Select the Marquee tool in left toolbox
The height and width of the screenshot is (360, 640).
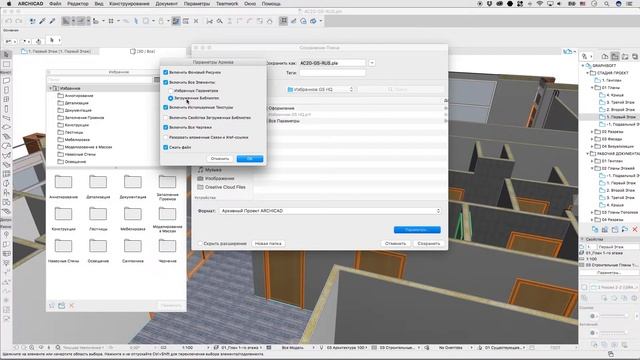tap(6, 64)
